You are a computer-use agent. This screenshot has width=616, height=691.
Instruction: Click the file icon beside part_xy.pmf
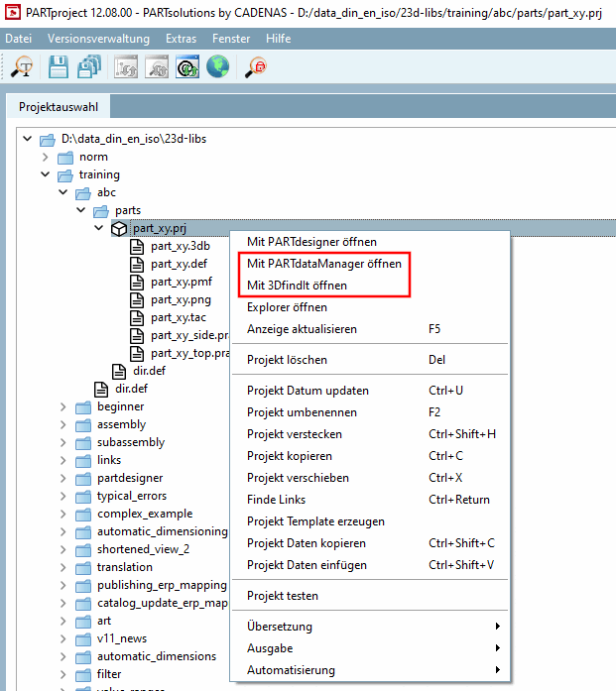tap(137, 282)
